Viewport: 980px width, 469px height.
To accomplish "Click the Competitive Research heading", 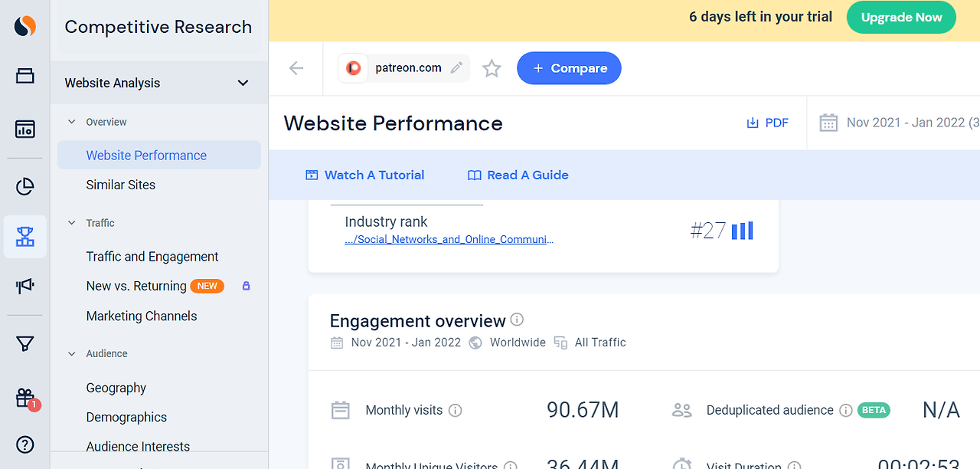I will [x=158, y=27].
